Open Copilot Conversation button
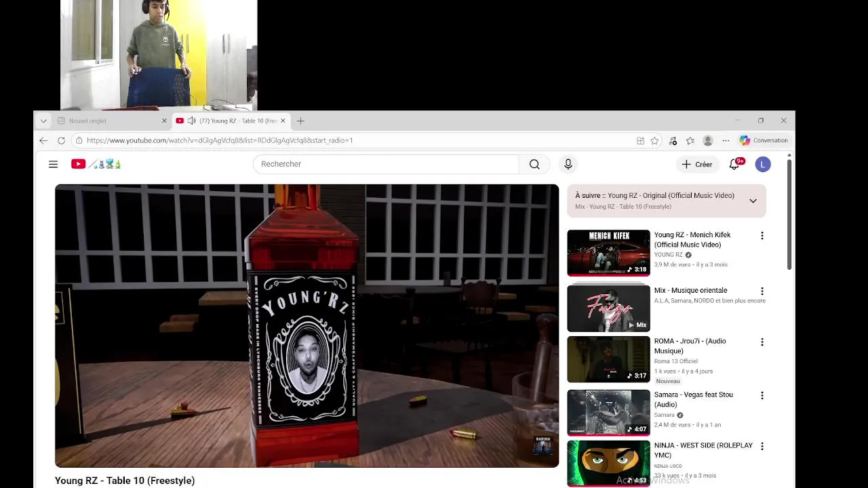This screenshot has height=488, width=868. (764, 140)
